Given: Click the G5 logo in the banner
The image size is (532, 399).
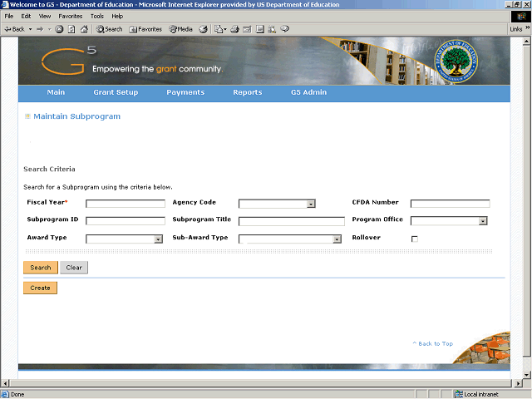Looking at the screenshot, I should [x=69, y=61].
